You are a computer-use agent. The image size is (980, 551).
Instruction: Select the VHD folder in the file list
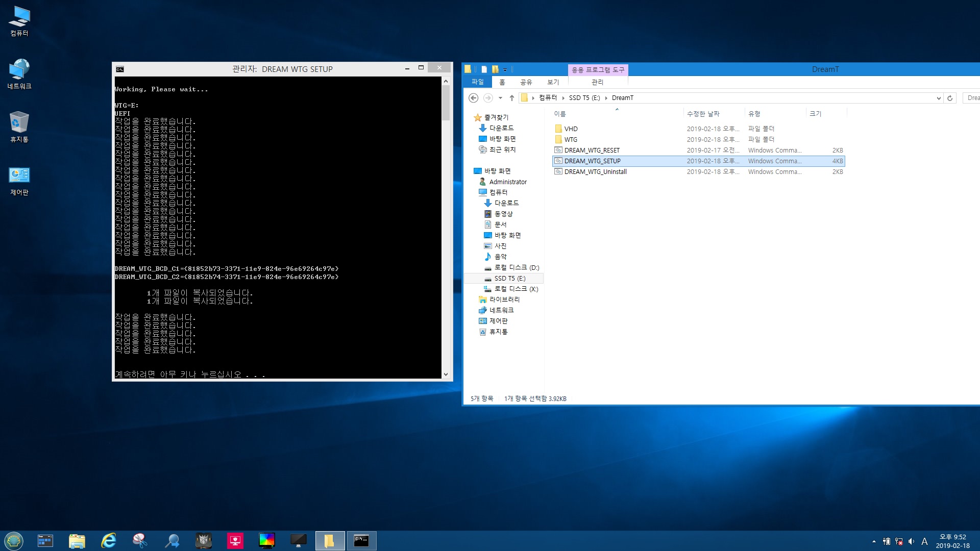pos(698,129)
